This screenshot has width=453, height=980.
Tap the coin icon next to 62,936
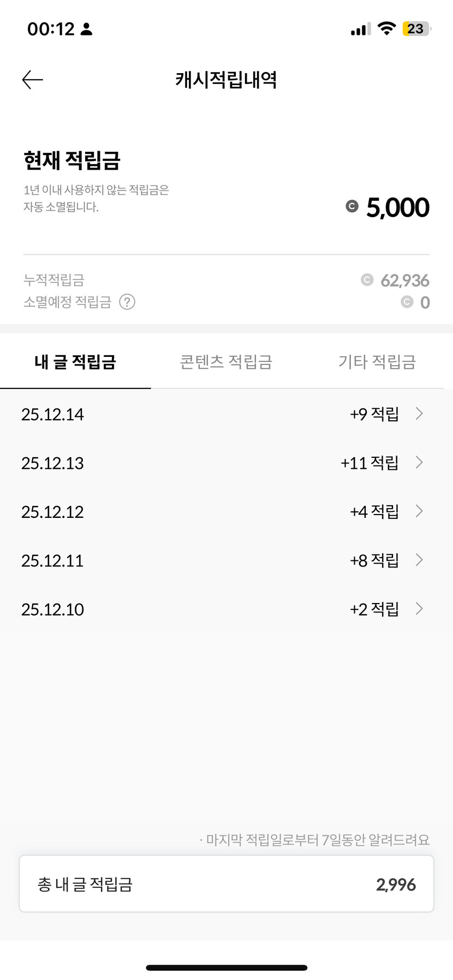[367, 280]
